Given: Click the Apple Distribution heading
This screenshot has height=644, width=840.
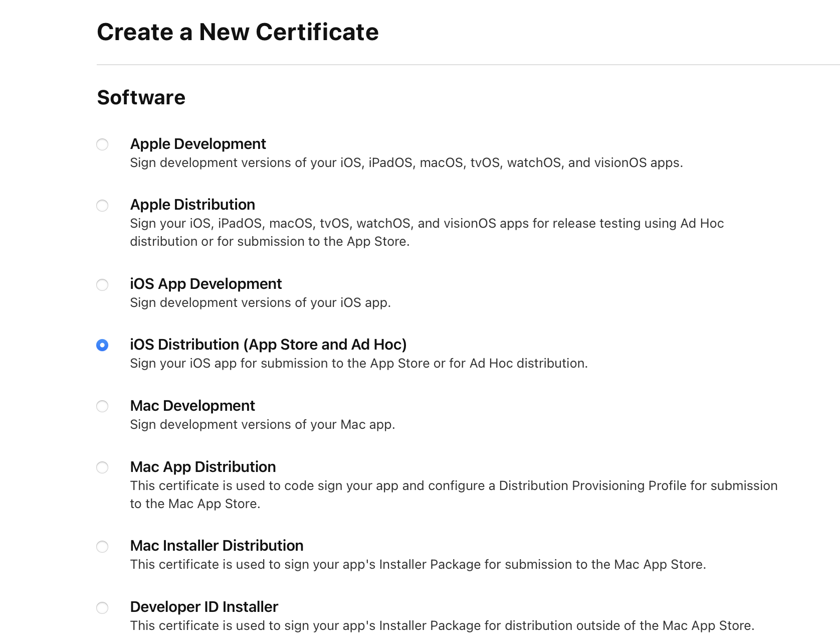Looking at the screenshot, I should pos(192,205).
